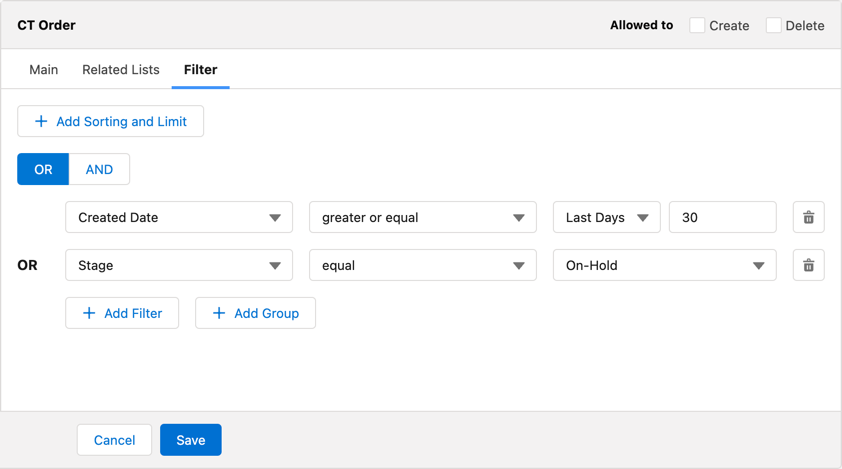
Task: Open the equal operator dropdown
Action: click(x=423, y=265)
